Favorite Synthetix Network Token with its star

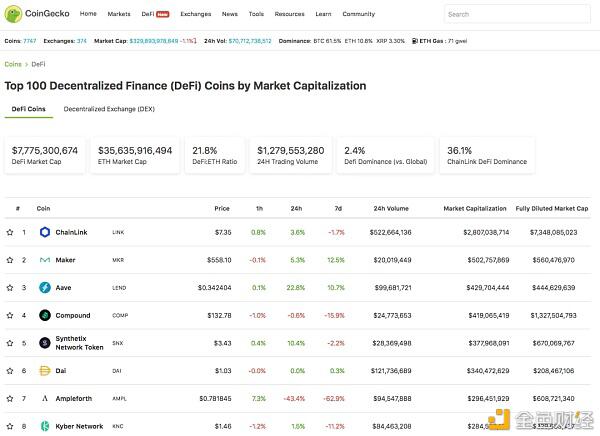[10, 343]
